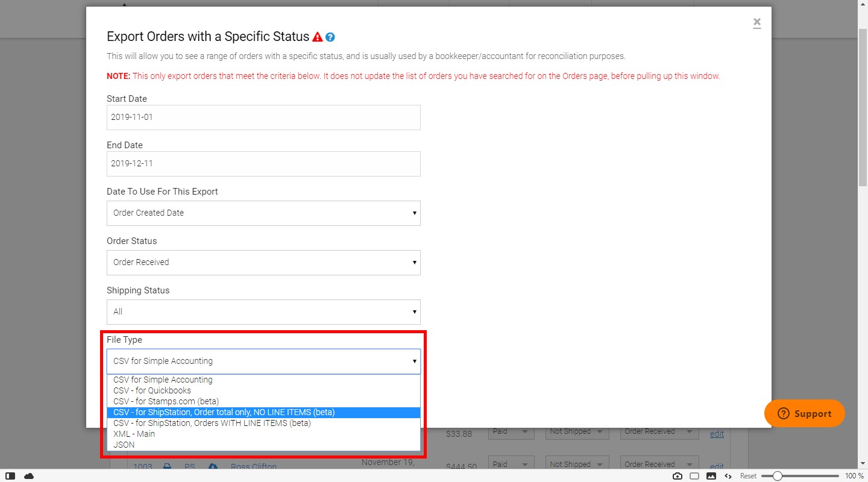Close the export dialog with X
Viewport: 868px width, 482px height.
757,23
